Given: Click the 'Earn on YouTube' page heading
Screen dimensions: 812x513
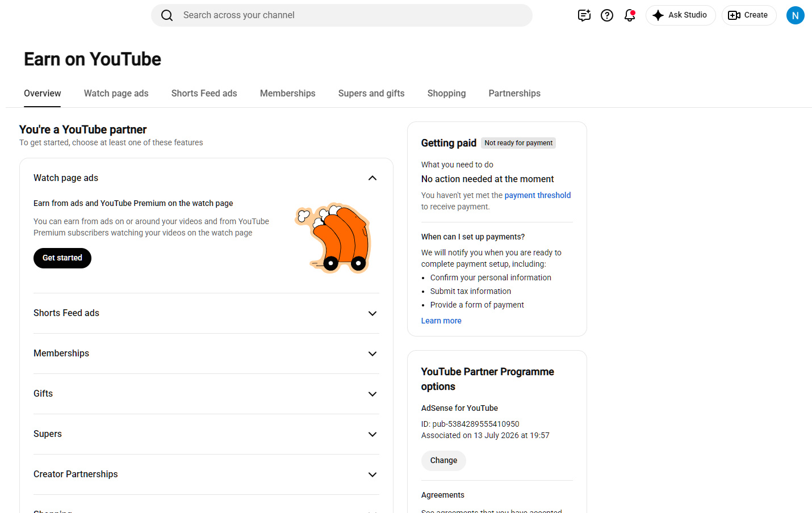Looking at the screenshot, I should tap(93, 59).
